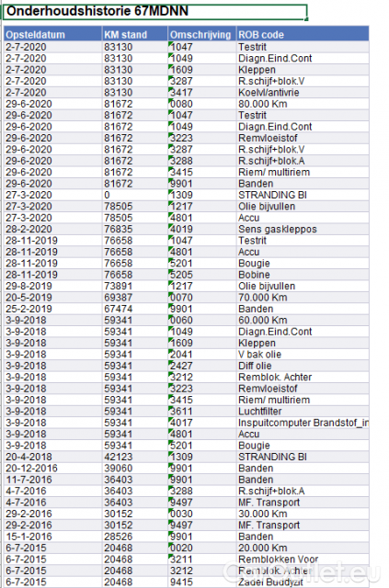Image resolution: width=389 pixels, height=588 pixels.
Task: Click the Omschrijving column header
Action: point(202,35)
